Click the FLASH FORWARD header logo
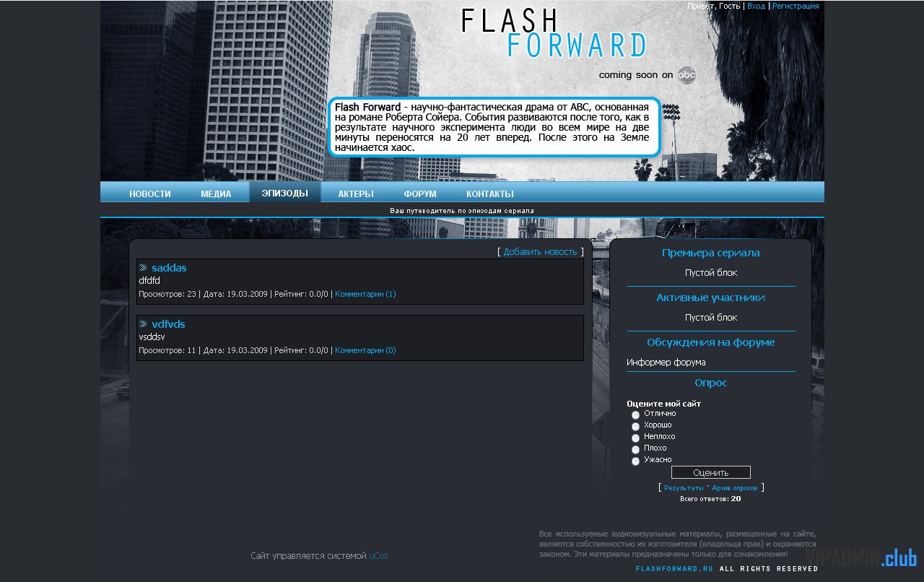924x582 pixels. pyautogui.click(x=554, y=33)
